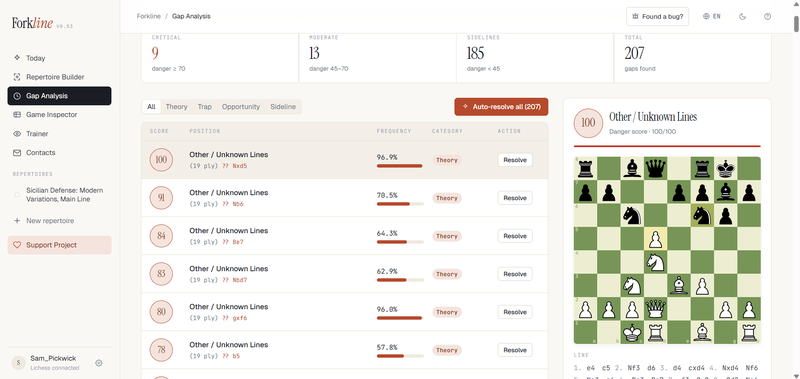Select the All filter tab
The height and width of the screenshot is (379, 800).
[x=151, y=107]
